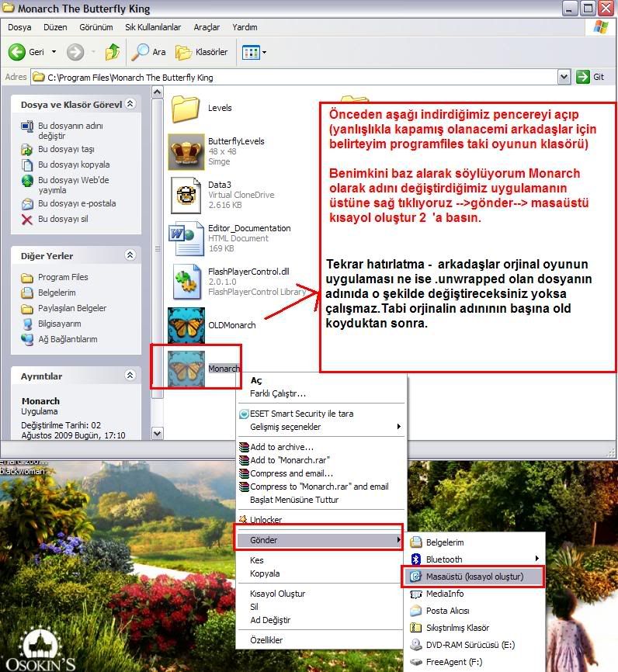Click Bu dosyayı kopyala link
This screenshot has height=672, width=618.
coord(65,165)
